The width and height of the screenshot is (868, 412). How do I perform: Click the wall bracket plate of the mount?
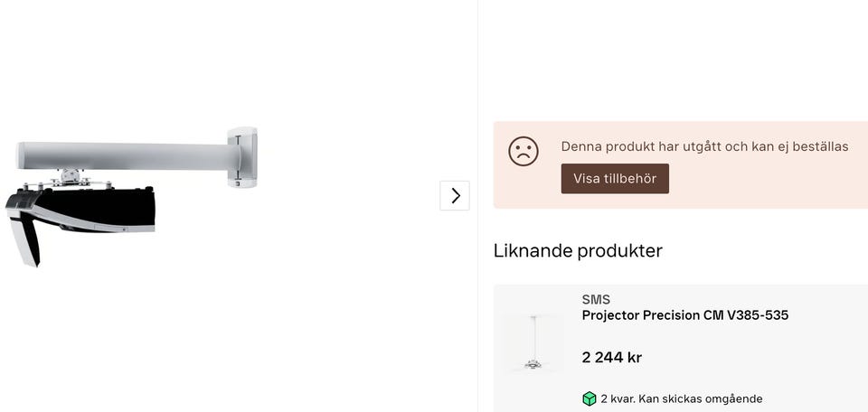tap(242, 157)
